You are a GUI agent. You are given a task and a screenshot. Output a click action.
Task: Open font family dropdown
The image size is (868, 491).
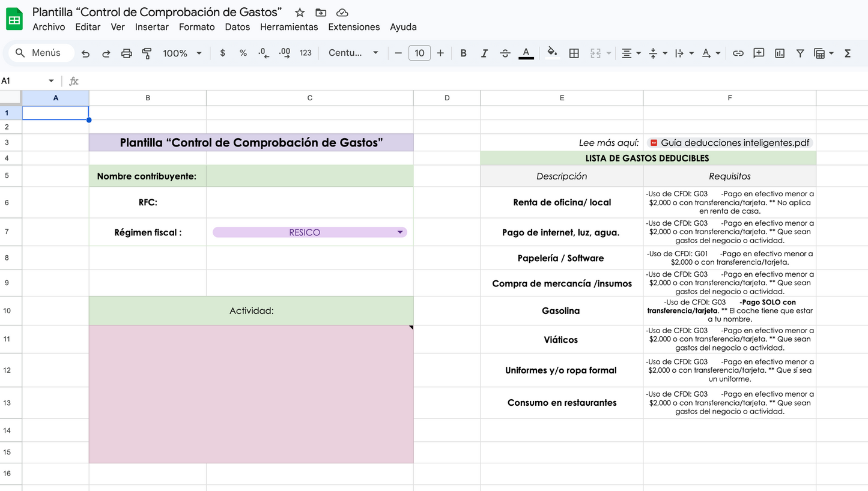pyautogui.click(x=353, y=53)
